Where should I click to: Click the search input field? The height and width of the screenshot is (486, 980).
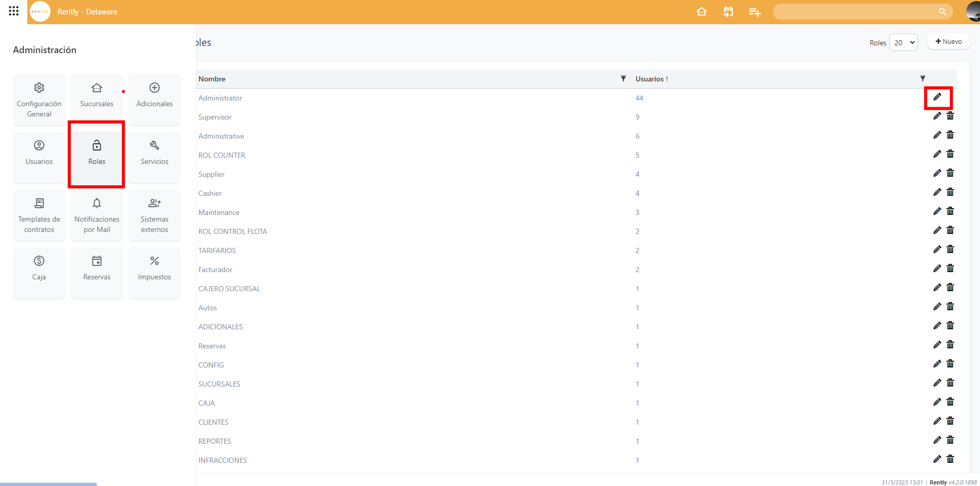[x=855, y=12]
